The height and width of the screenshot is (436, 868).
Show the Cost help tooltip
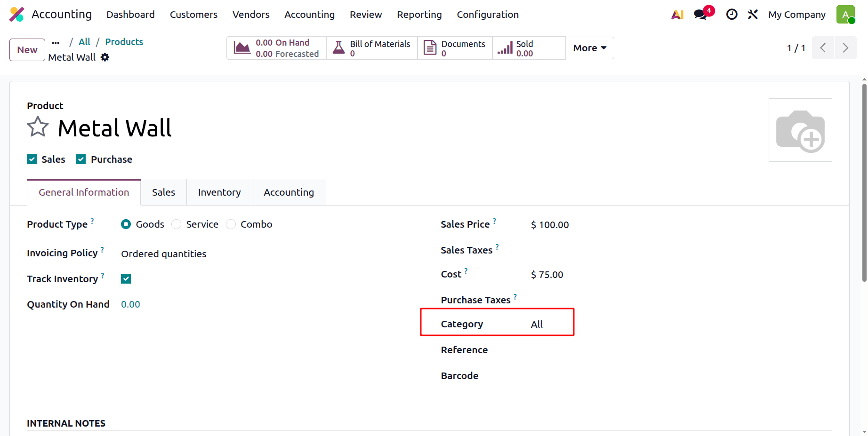[466, 270]
